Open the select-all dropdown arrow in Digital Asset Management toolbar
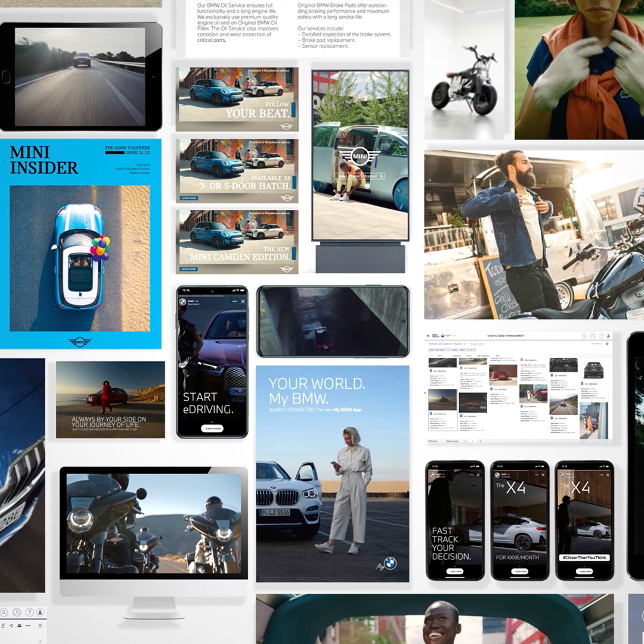 point(432,355)
